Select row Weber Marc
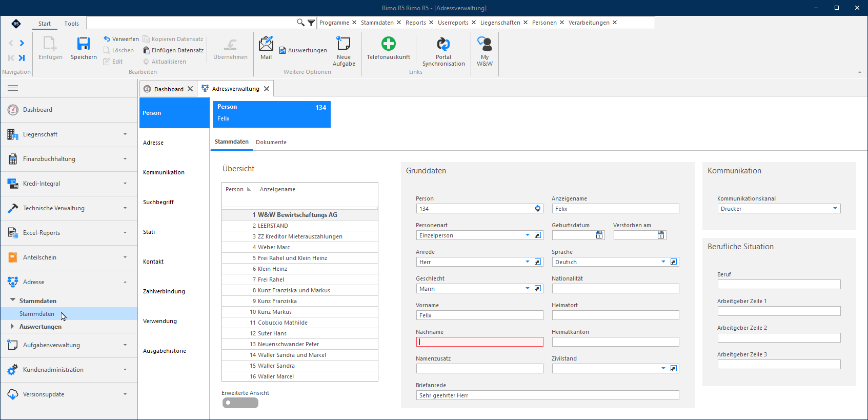The width and height of the screenshot is (868, 420). tap(300, 247)
